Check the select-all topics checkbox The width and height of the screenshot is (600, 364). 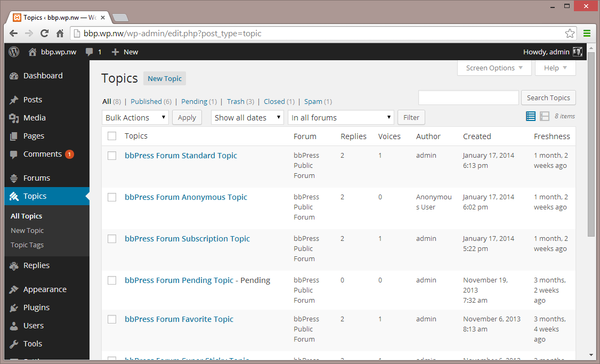pos(112,136)
